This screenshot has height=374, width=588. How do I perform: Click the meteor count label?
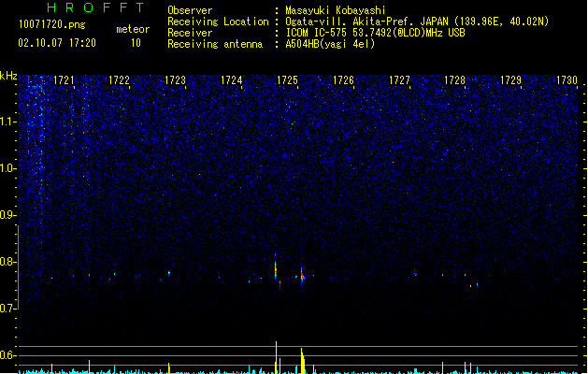(x=133, y=29)
